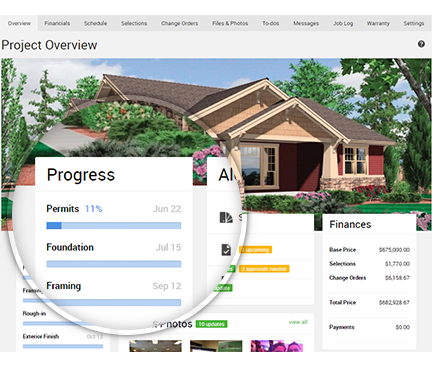This screenshot has height=366, width=432.
Task: Click the Permits progress bar
Action: [x=114, y=226]
